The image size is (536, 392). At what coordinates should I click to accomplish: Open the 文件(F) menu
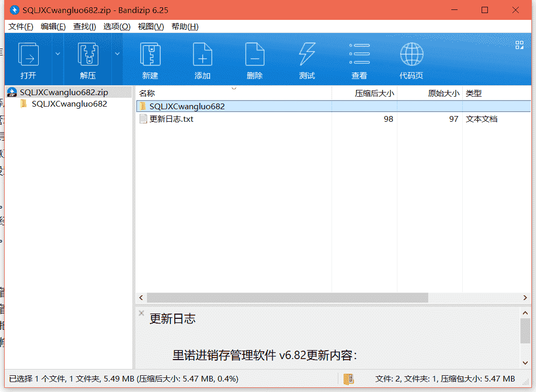[x=20, y=27]
